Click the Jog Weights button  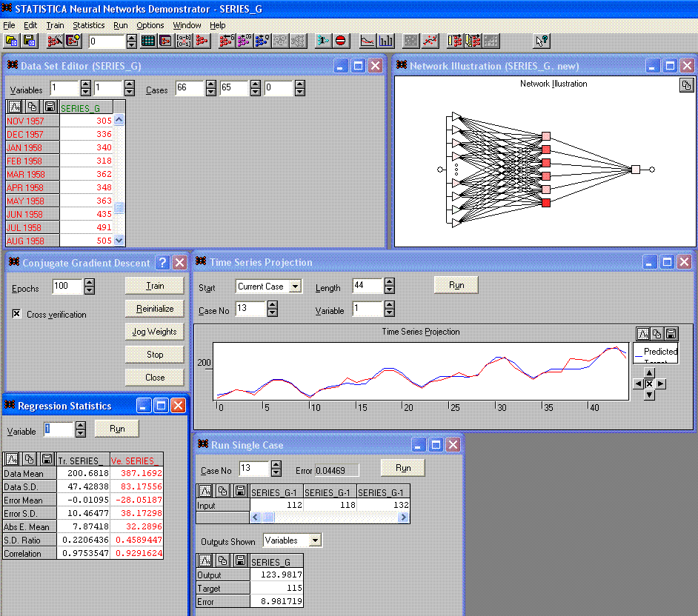coord(154,332)
